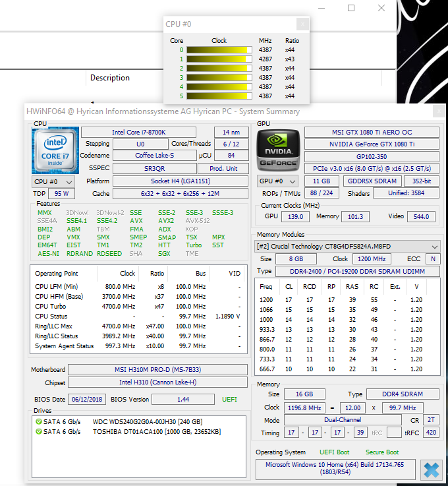Screen dimensions: 448x486
Task: Click the cache value 6x32 + 6x32 + 6x256 + 12M
Action: coord(181,193)
